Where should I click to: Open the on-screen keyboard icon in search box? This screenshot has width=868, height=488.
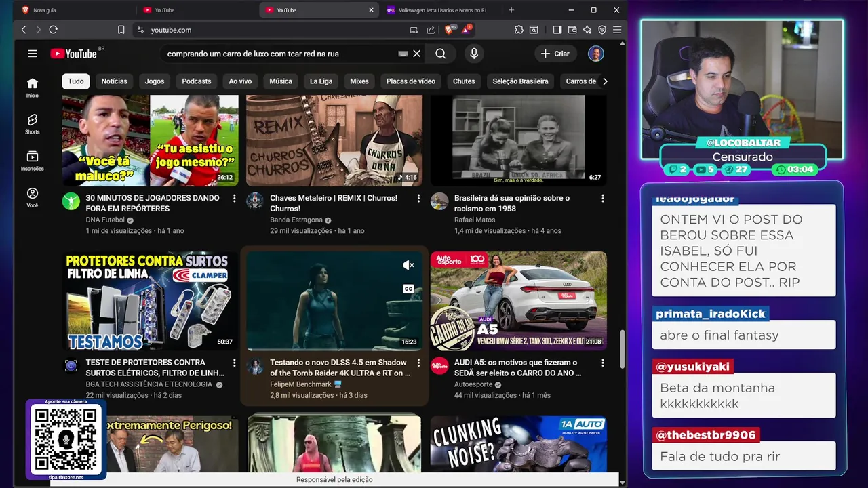(403, 54)
